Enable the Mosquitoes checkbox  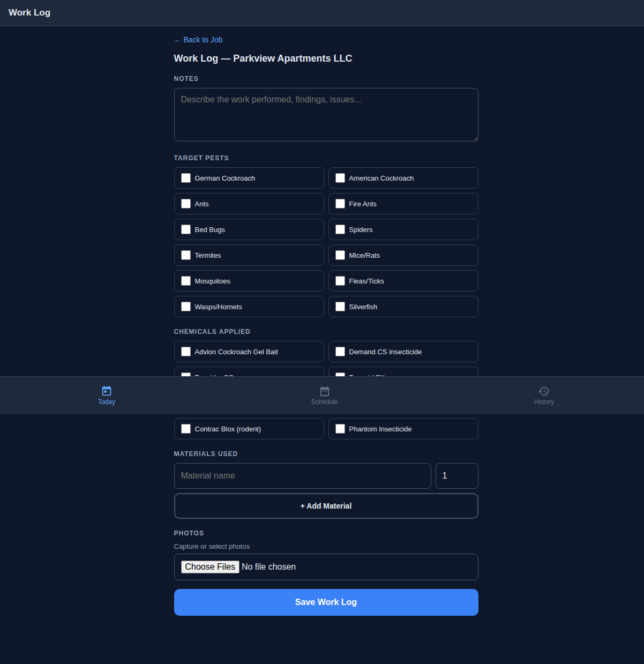pos(186,280)
